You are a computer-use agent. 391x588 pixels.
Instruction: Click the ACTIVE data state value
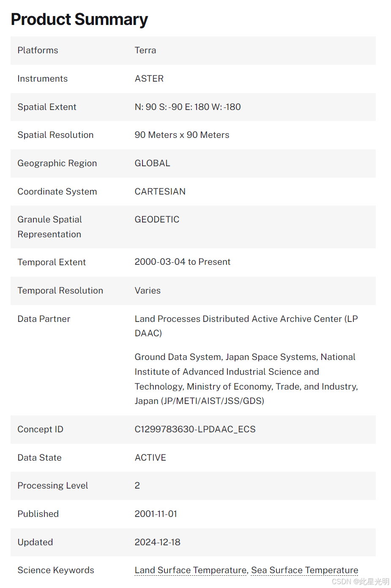pos(150,458)
